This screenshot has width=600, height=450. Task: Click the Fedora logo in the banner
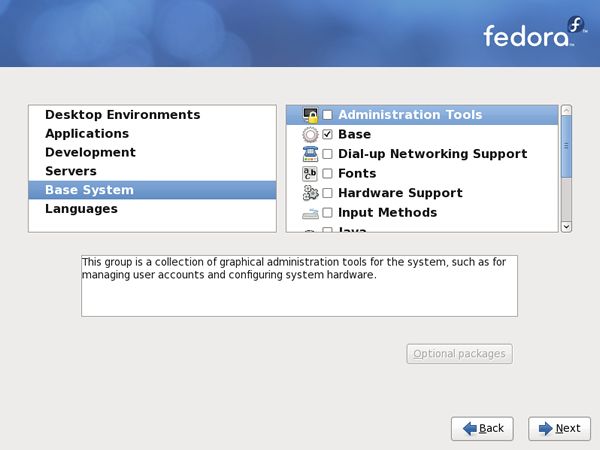(535, 32)
